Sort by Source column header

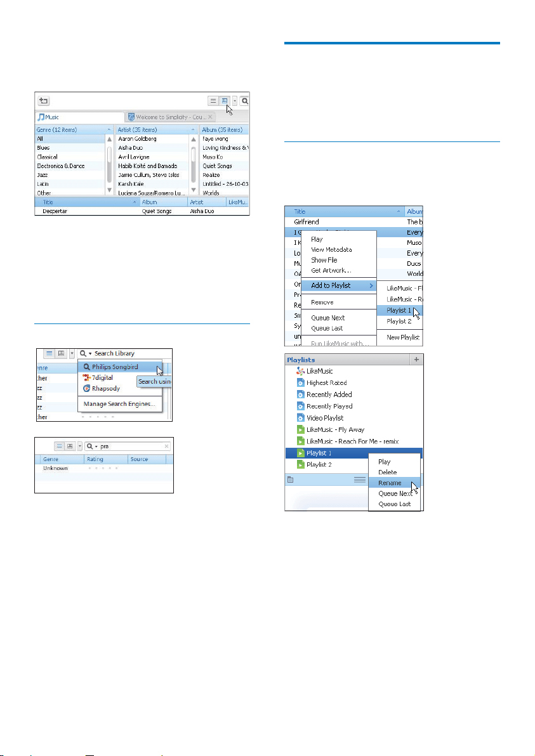(147, 459)
